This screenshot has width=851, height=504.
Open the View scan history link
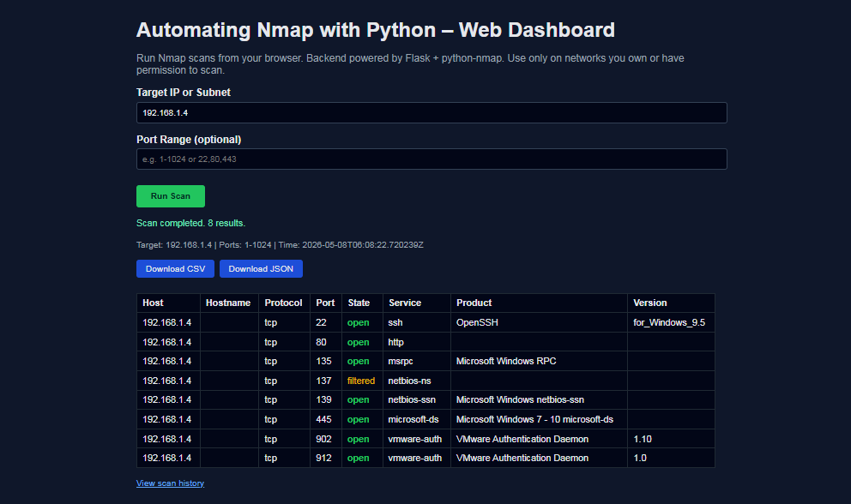[x=170, y=483]
